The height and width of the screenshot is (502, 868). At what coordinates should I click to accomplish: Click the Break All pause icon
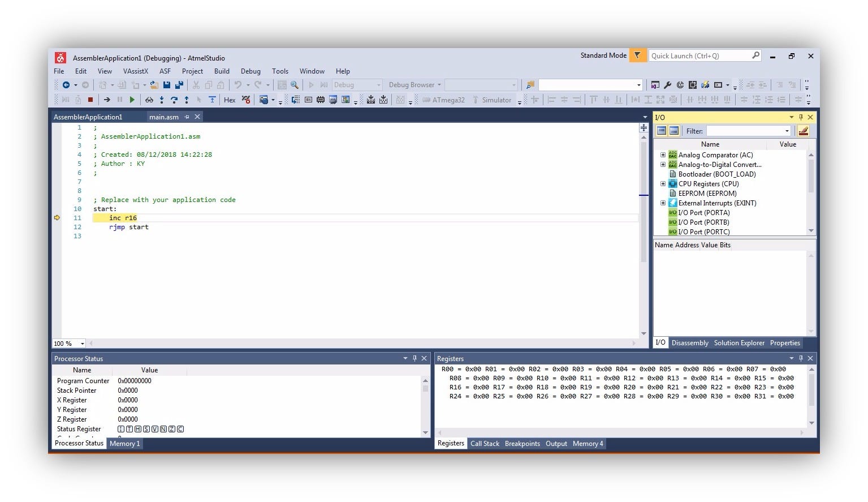coord(120,100)
